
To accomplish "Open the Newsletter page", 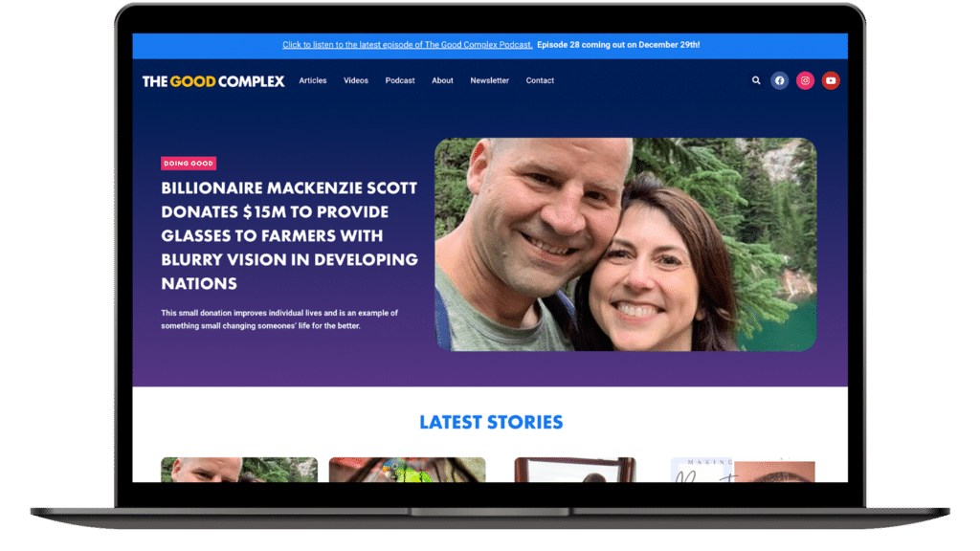I will click(489, 80).
